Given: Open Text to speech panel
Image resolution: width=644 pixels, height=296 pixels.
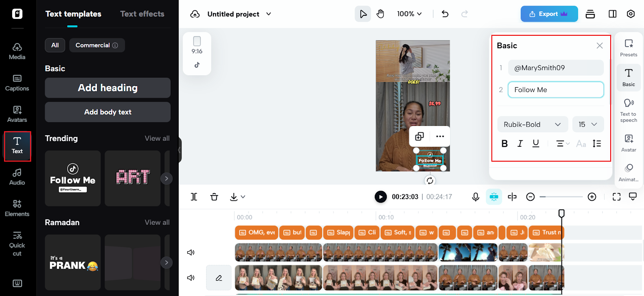Looking at the screenshot, I should point(629,110).
